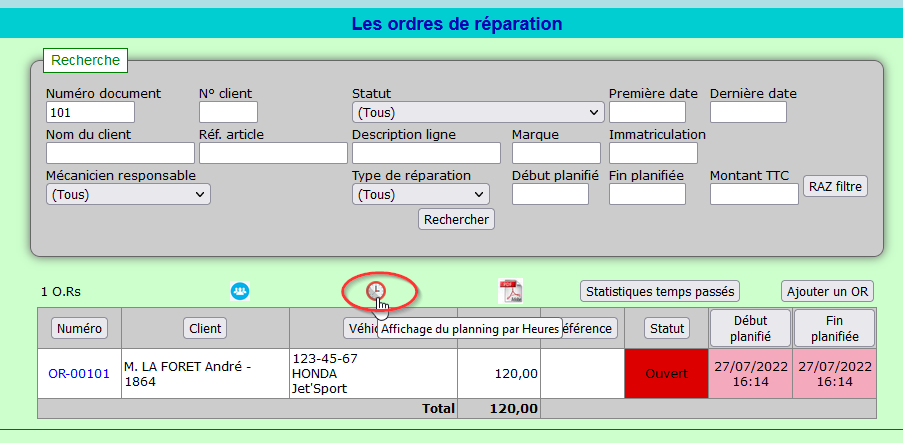Sort by the Numéro column header
903x443 pixels.
79,327
